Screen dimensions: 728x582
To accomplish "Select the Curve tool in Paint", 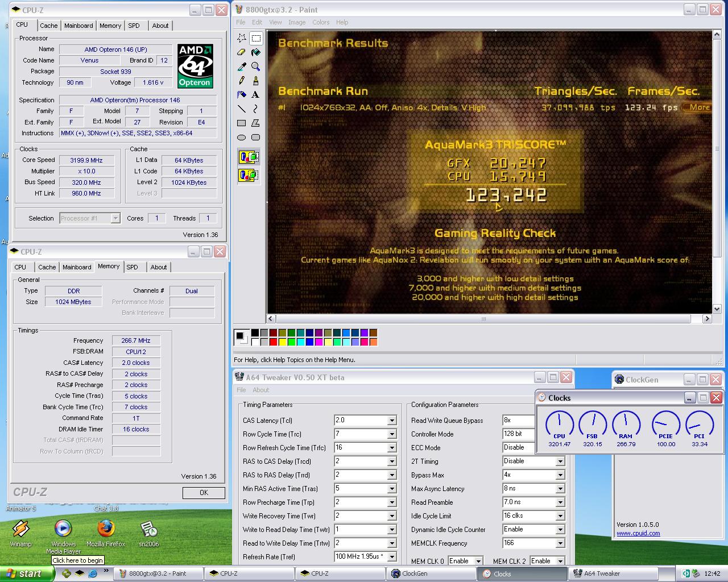I will pos(256,109).
